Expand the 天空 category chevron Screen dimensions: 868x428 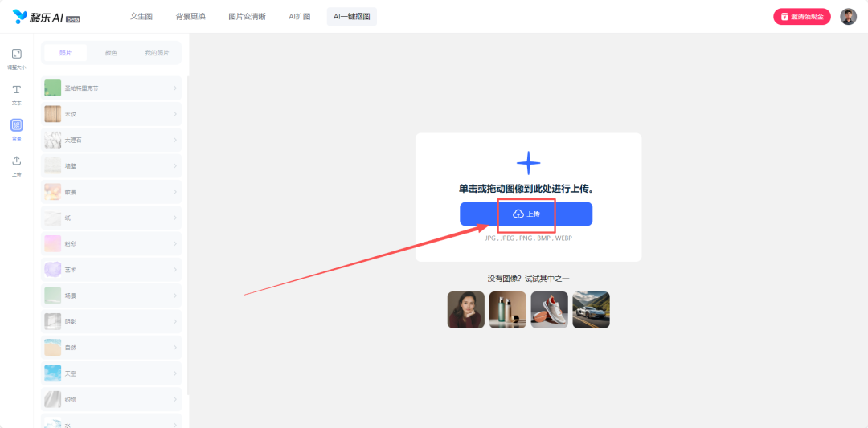(175, 373)
